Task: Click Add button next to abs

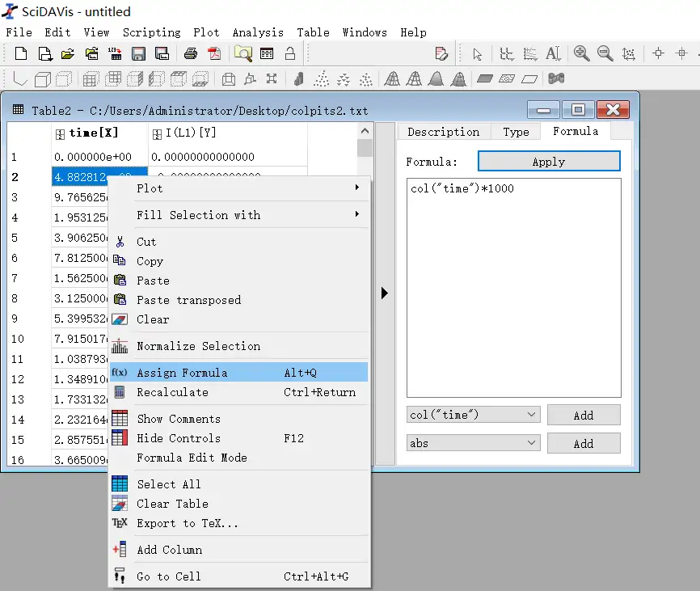Action: 584,443
